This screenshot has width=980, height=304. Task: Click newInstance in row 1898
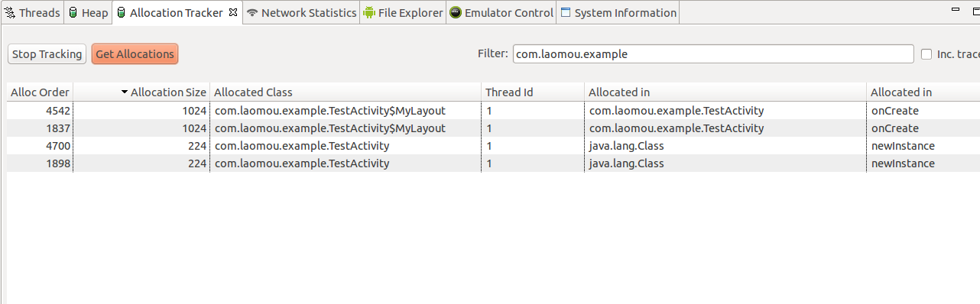coord(903,163)
